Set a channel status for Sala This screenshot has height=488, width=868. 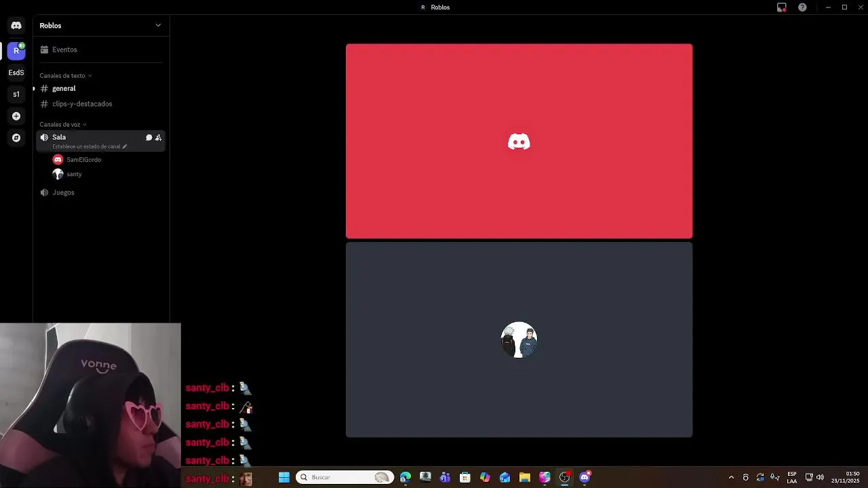90,146
